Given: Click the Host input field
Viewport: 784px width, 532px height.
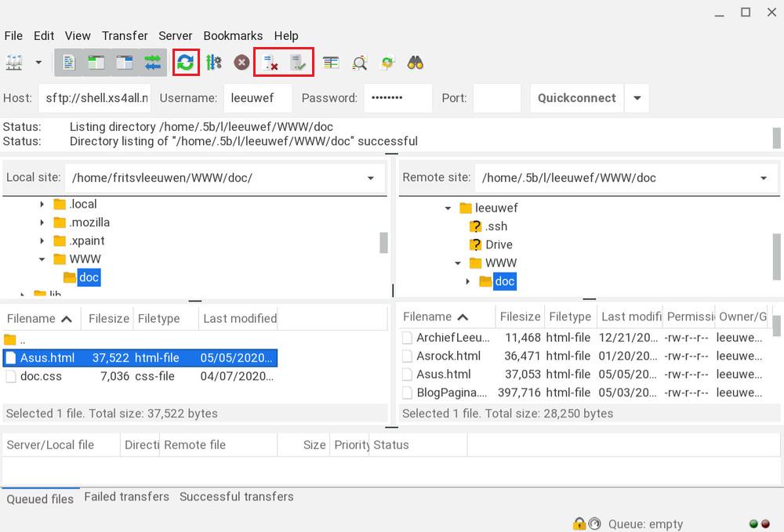Looking at the screenshot, I should [95, 98].
